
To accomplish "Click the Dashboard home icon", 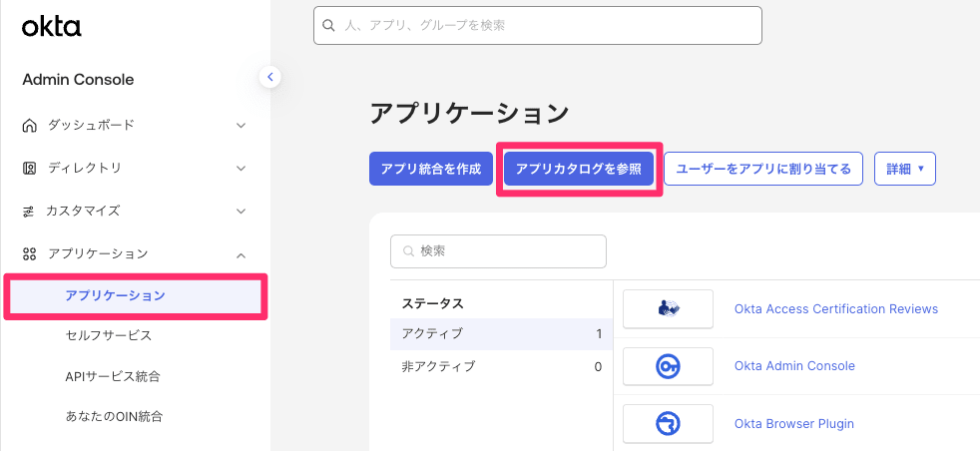I will [x=30, y=126].
